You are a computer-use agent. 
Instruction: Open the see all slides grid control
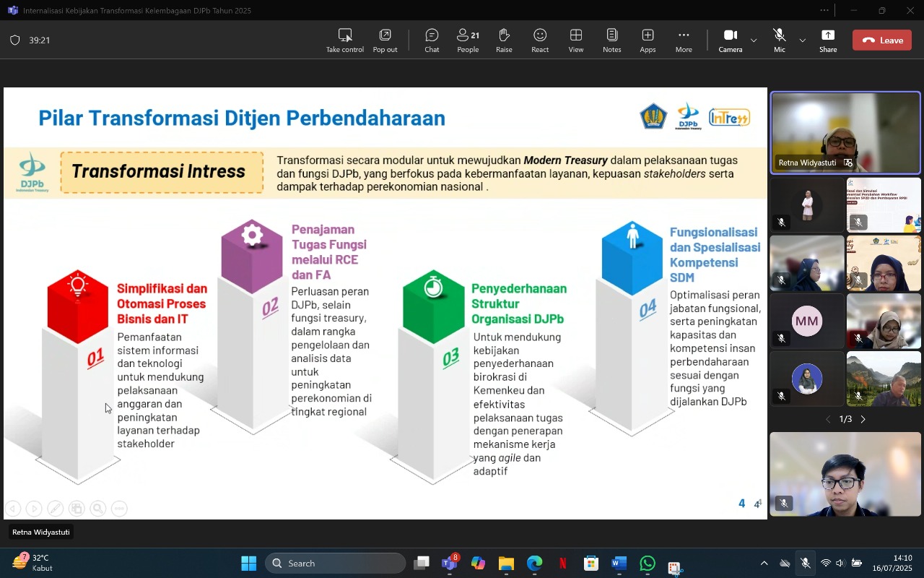pos(77,509)
